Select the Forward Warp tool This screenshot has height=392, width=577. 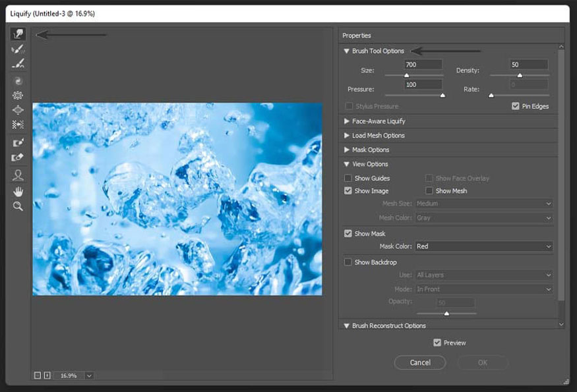[18, 34]
